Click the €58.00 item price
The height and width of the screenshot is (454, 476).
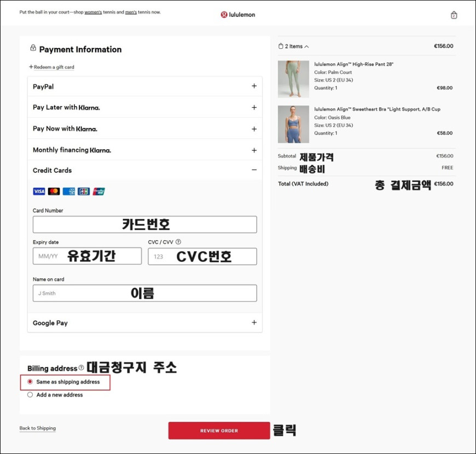(x=444, y=133)
